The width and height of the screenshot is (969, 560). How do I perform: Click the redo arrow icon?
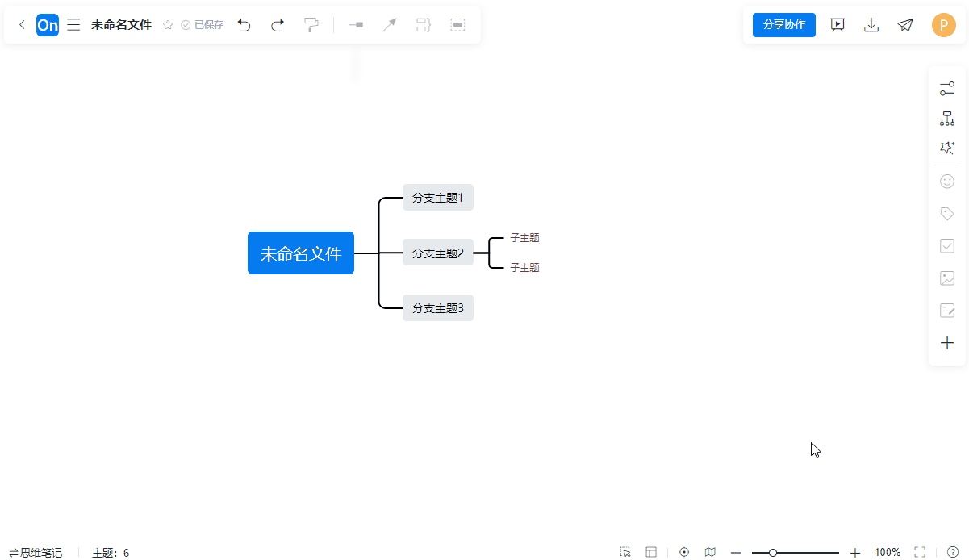click(278, 25)
